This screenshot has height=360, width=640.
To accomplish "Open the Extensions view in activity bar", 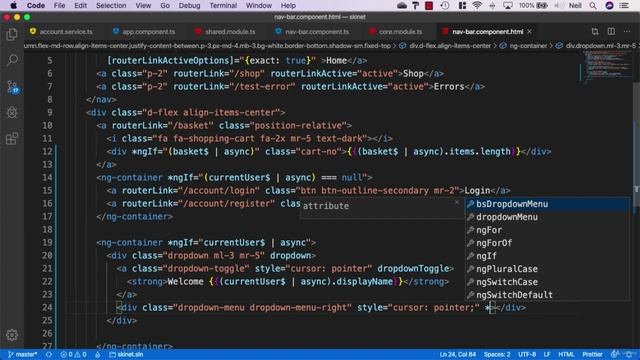I will 12,139.
